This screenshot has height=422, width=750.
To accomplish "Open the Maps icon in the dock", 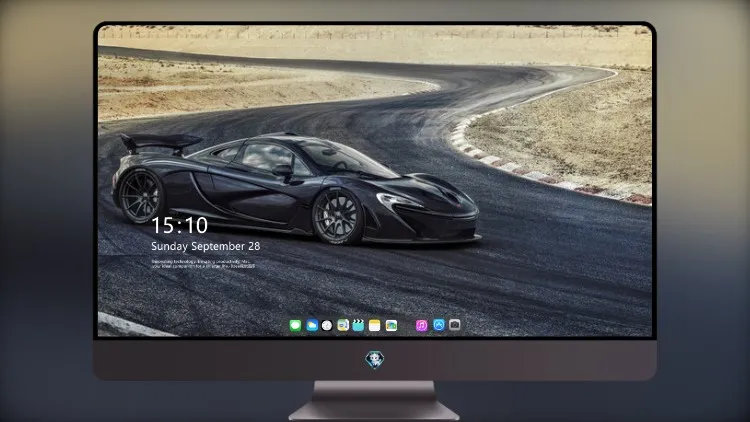I will click(343, 325).
